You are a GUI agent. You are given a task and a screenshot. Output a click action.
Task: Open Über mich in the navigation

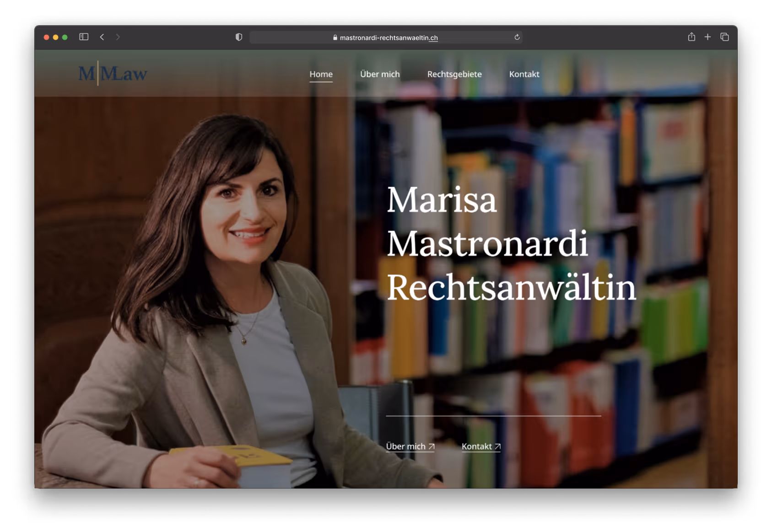[380, 74]
